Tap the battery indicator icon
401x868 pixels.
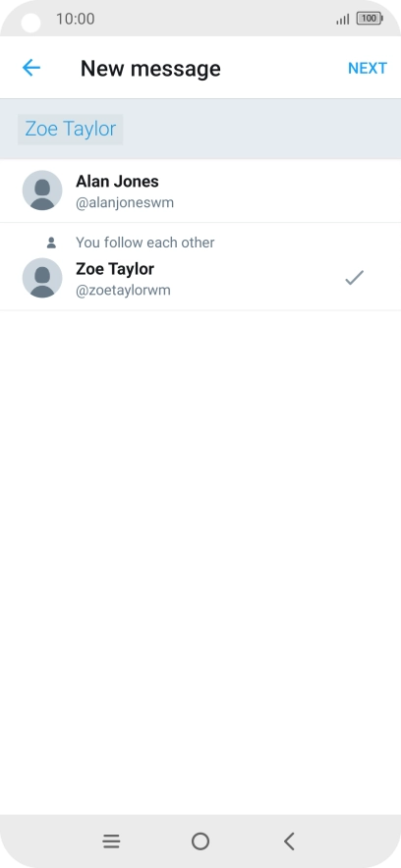pyautogui.click(x=370, y=19)
